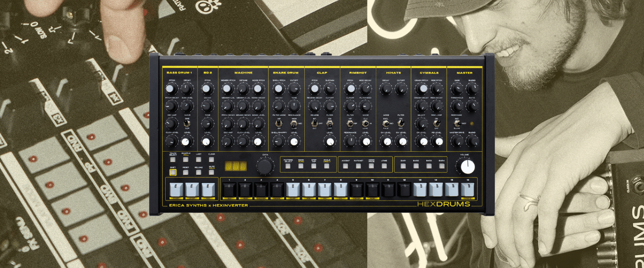Click the Machine Noise Pitch knob
This screenshot has width=644, height=268.
259,88
